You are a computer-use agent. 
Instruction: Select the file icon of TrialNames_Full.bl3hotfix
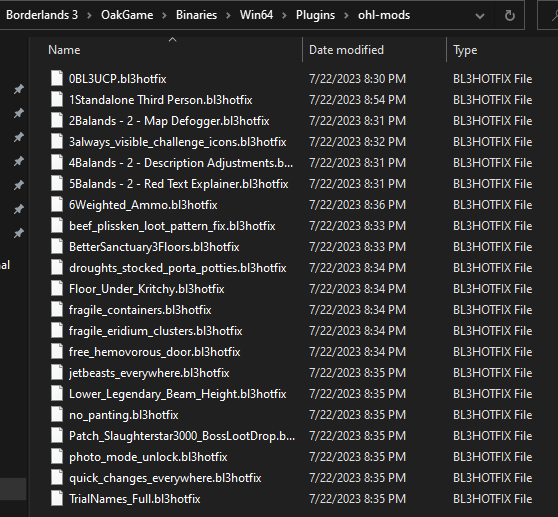click(x=57, y=498)
